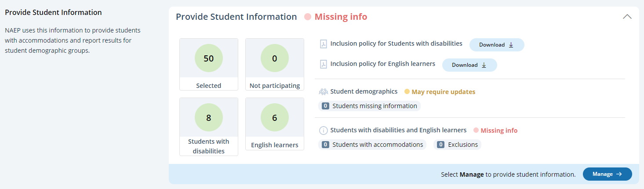644x189 pixels.
Task: Click the red Missing info status dot in header
Action: click(x=308, y=17)
